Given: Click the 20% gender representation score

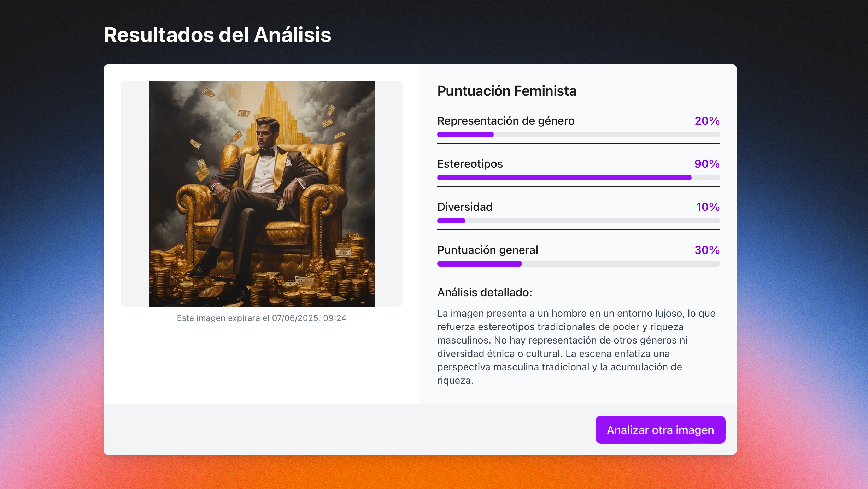Looking at the screenshot, I should pos(707,121).
